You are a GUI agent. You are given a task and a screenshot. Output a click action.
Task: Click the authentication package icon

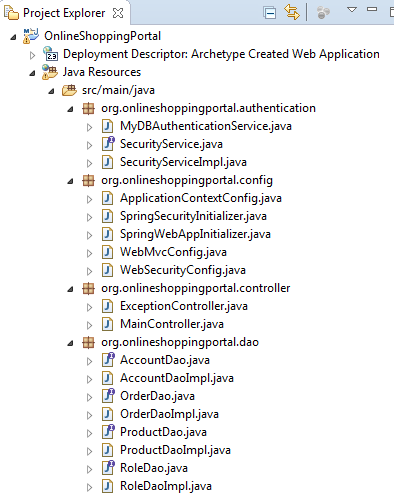(x=88, y=108)
